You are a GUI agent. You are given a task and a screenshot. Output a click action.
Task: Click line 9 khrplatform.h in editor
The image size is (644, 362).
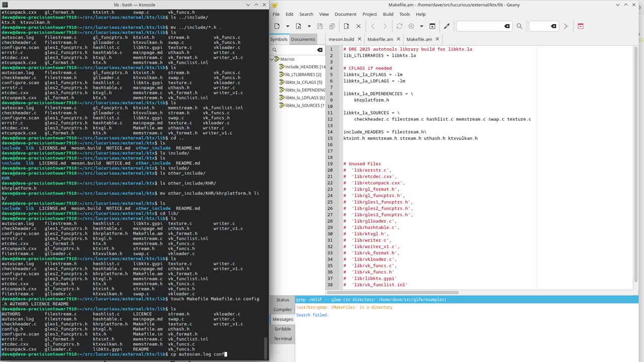click(x=371, y=100)
